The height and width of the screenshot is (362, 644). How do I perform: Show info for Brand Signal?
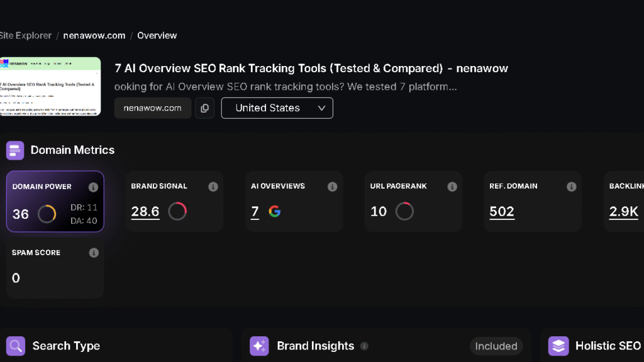[x=213, y=187]
